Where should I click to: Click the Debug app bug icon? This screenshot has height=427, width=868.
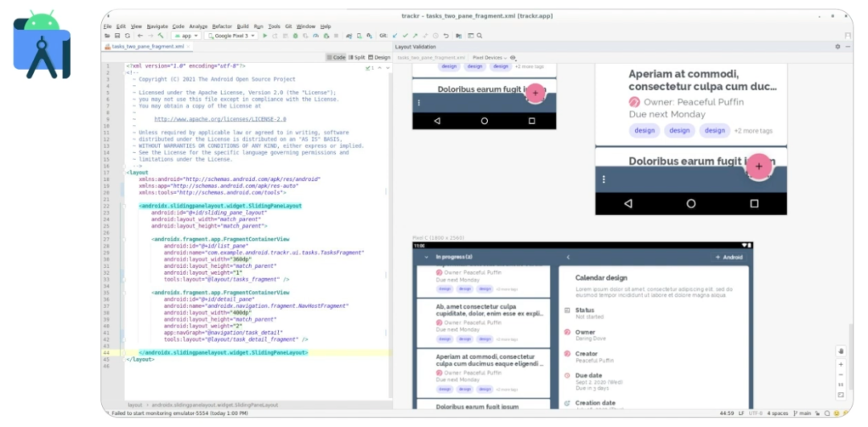(x=295, y=36)
